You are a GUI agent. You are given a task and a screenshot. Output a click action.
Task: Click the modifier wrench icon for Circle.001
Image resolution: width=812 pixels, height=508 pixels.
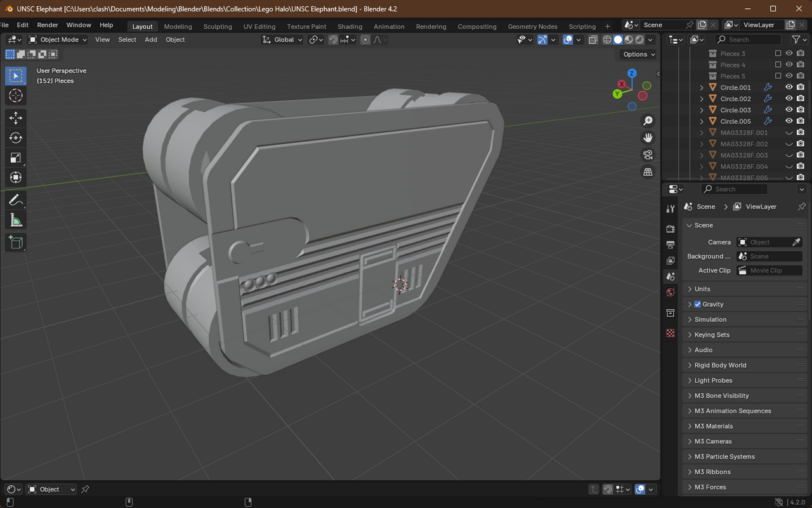pyautogui.click(x=768, y=88)
